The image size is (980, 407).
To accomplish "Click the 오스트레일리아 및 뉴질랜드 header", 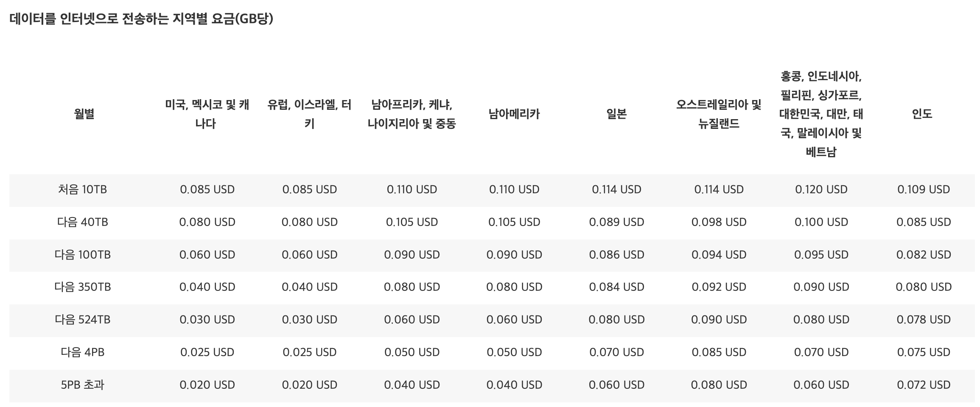I will 719,114.
